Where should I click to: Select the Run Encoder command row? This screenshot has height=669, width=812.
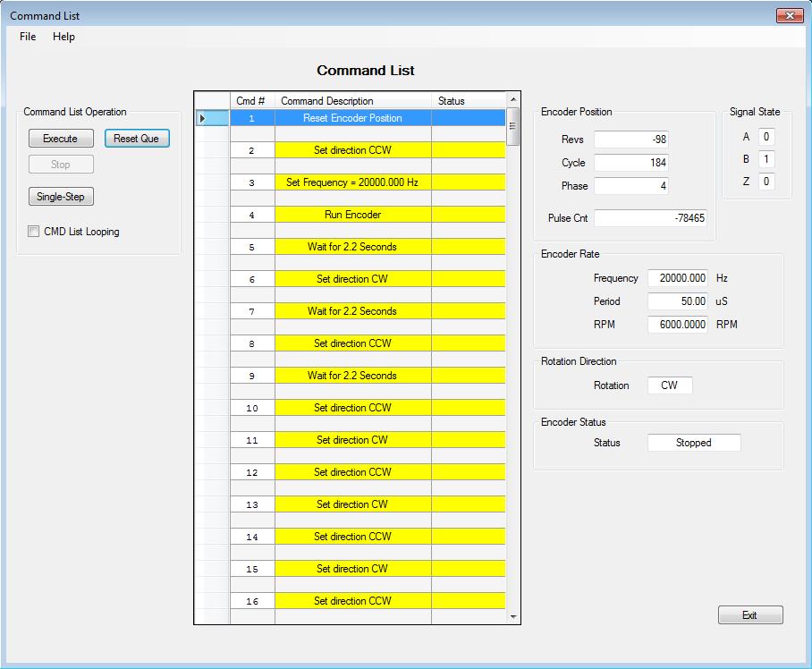[x=352, y=215]
